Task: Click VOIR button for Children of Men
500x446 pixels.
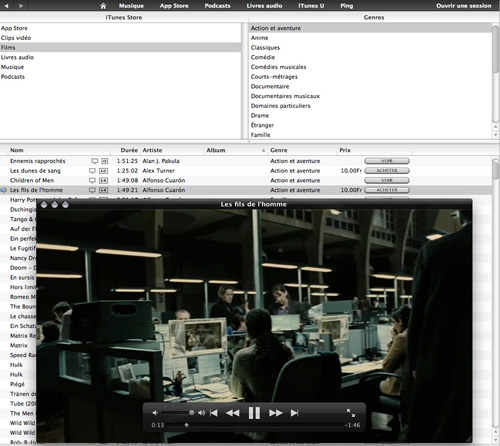Action: tap(387, 180)
